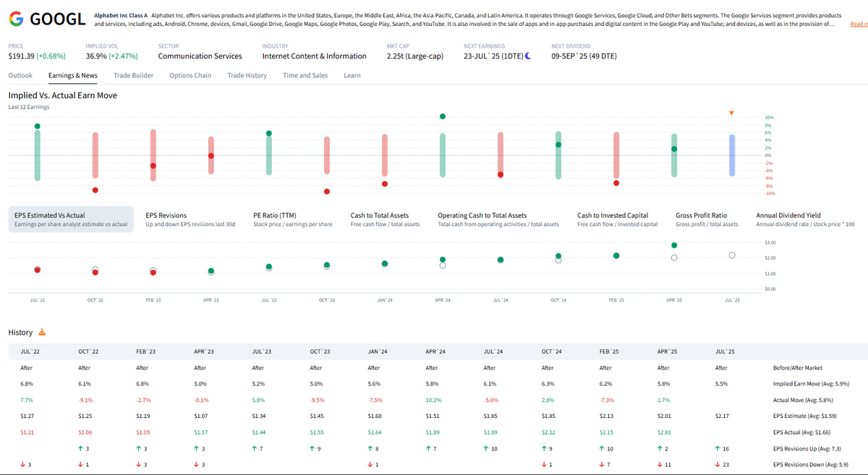This screenshot has height=475, width=868.
Task: Click the price value $191.39
Action: tap(20, 56)
